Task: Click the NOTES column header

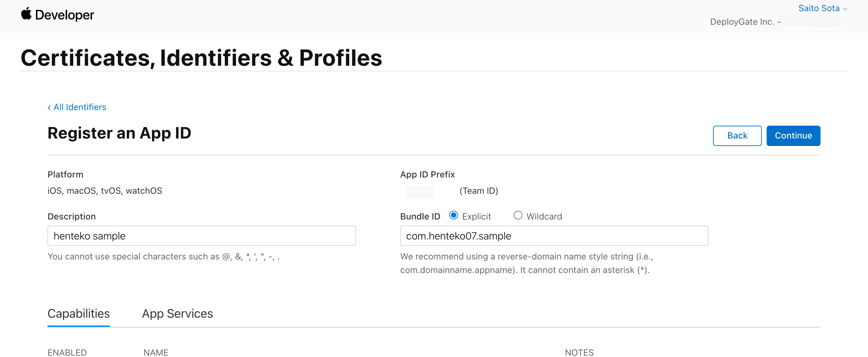Action: 579,352
